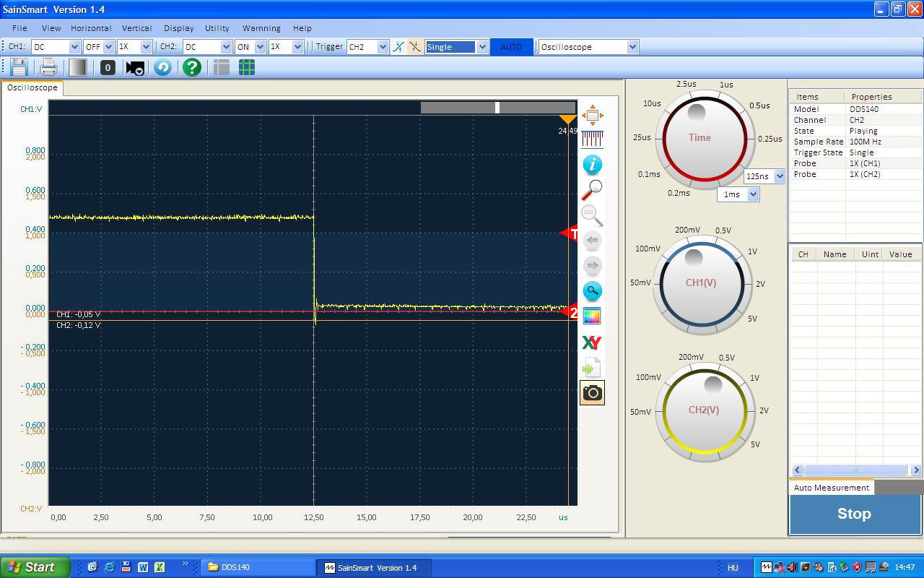
Task: Click the vertical cursors ruler icon
Action: (x=593, y=139)
